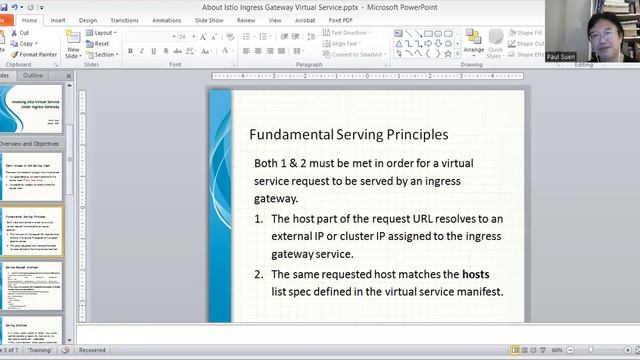
Task: Toggle Underline formatting
Action: click(153, 51)
